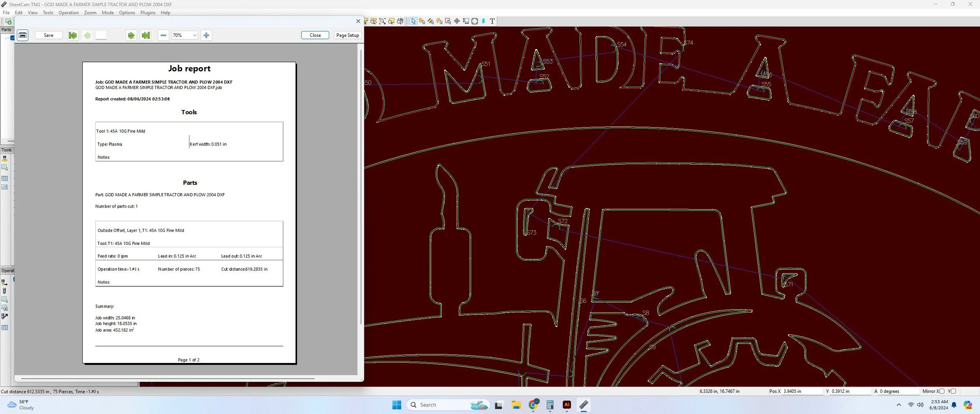
Task: Jump to the first report page
Action: (x=73, y=35)
